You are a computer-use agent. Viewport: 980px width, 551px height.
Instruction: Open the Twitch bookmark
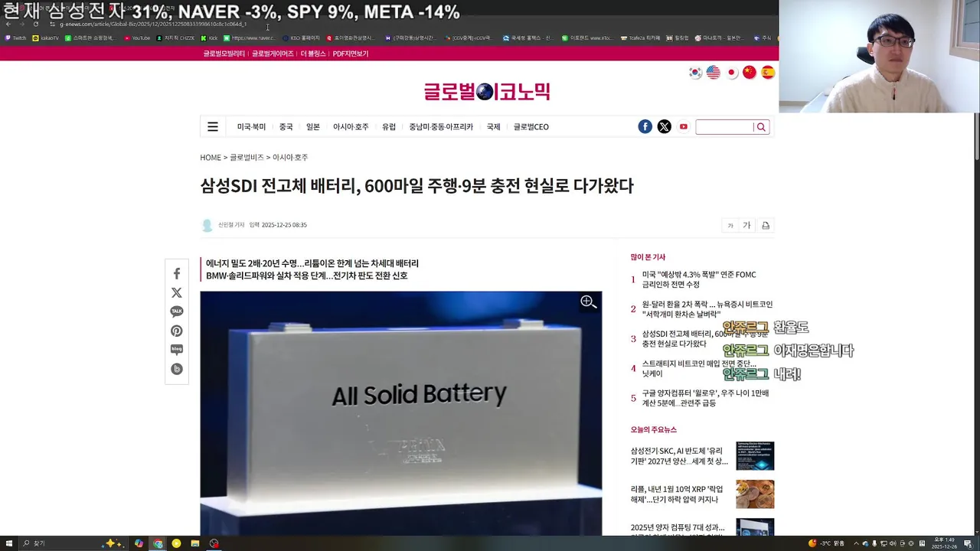point(15,37)
